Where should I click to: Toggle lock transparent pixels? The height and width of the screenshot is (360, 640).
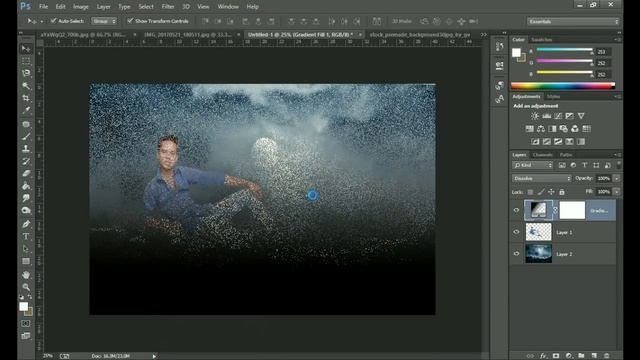tap(530, 192)
